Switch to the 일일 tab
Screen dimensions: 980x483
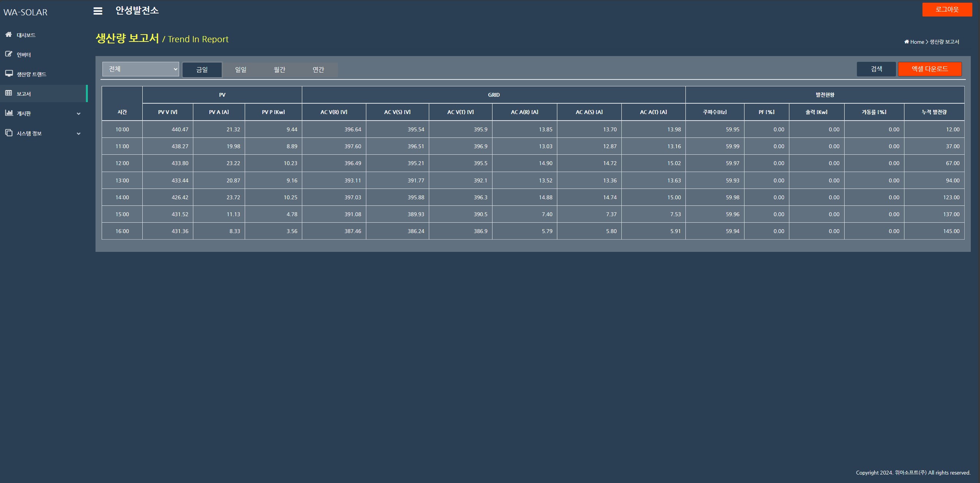pyautogui.click(x=241, y=69)
